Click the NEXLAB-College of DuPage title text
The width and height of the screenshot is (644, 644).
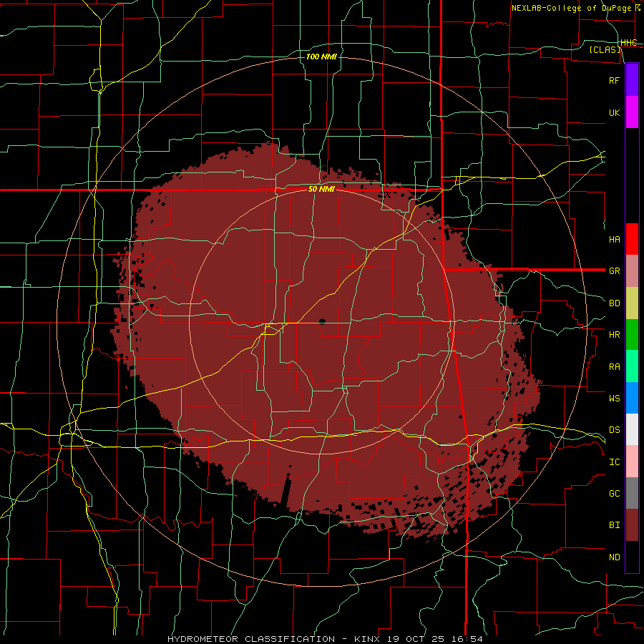tap(571, 8)
